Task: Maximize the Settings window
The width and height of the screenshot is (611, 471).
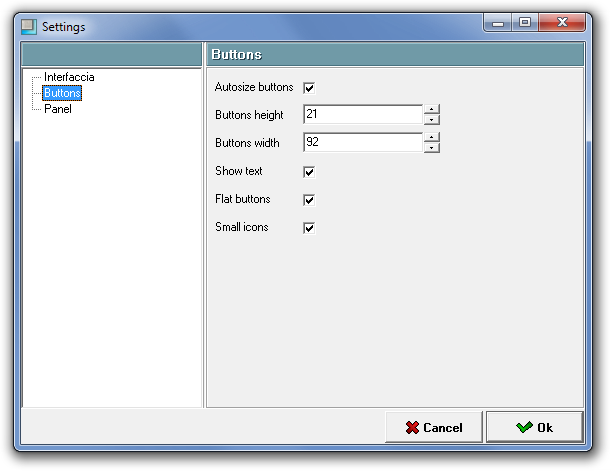Action: 525,22
